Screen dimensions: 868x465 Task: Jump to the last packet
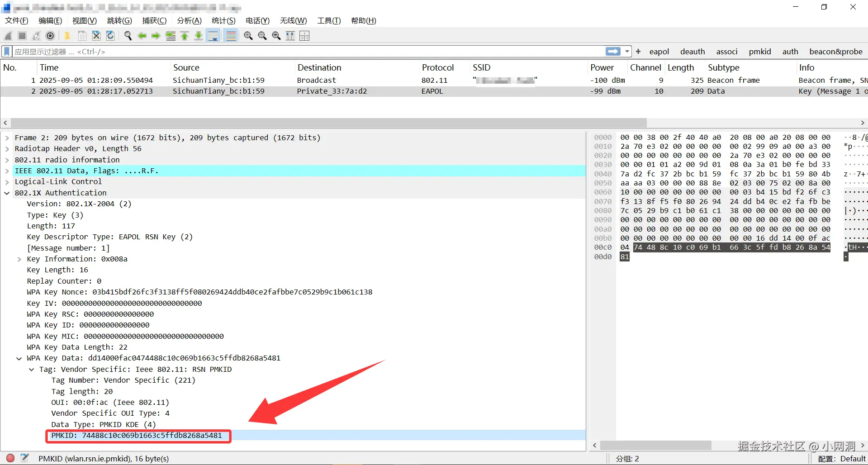(199, 36)
